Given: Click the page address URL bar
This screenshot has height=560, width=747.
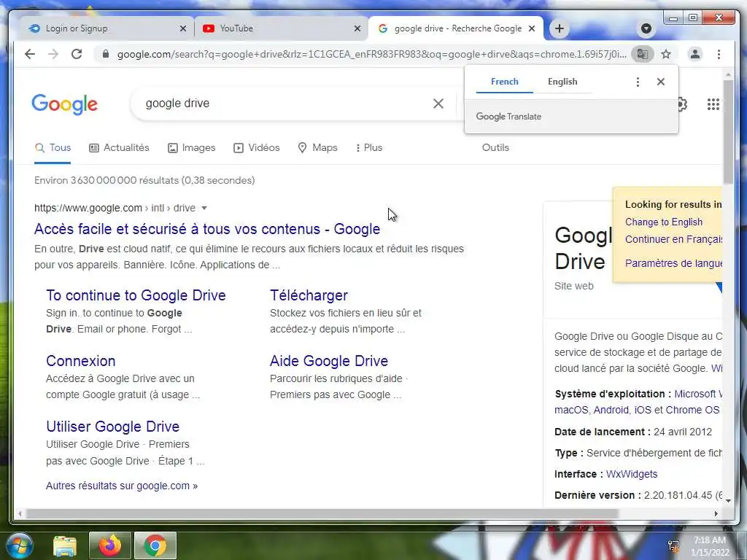Looking at the screenshot, I should [x=371, y=54].
